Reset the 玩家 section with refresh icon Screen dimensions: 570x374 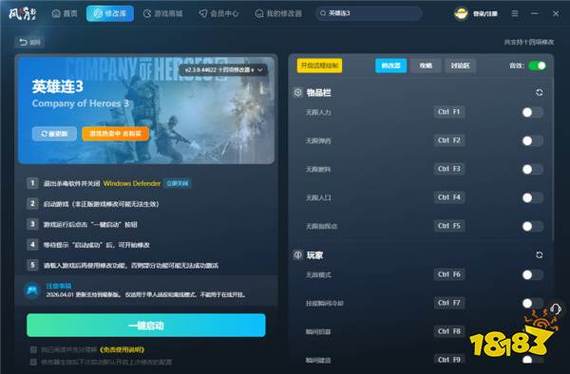(x=539, y=255)
